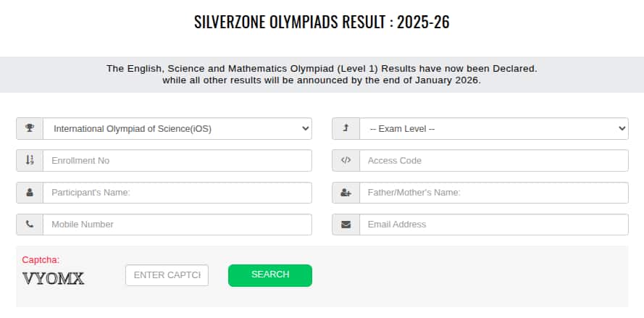Click the Silverzone Olympiads Result heading
This screenshot has height=318, width=644.
322,22
